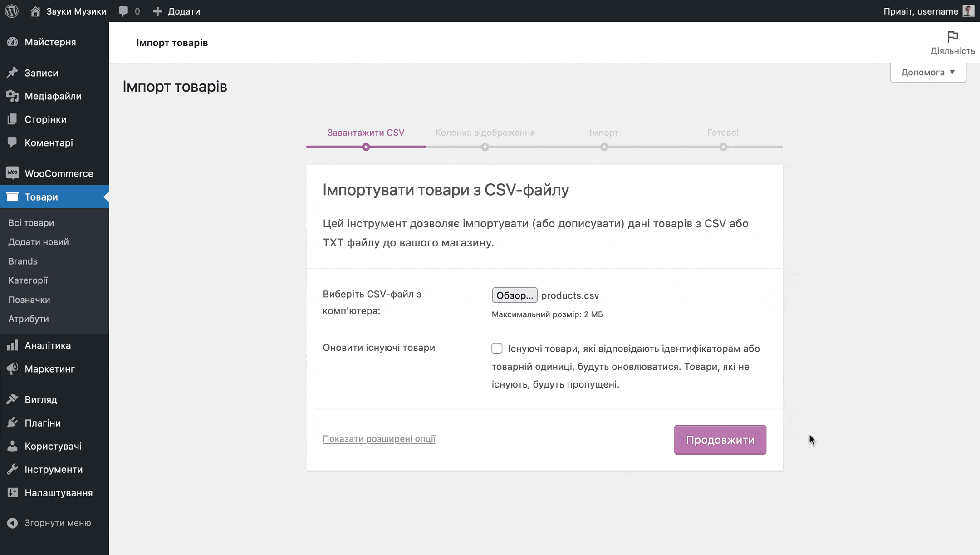This screenshot has height=555, width=980.
Task: Open Всі товари submenu item
Action: [x=31, y=223]
